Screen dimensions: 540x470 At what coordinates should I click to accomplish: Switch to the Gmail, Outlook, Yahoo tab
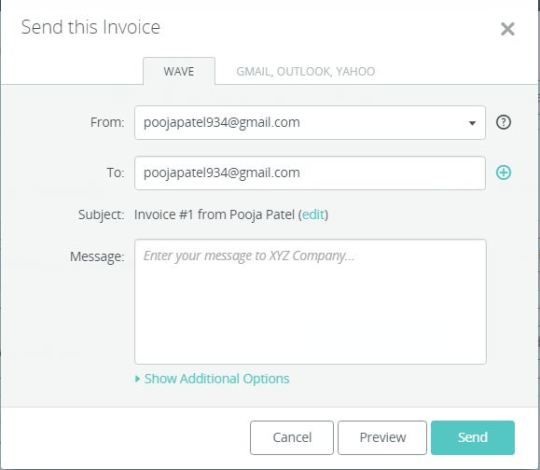pyautogui.click(x=305, y=71)
